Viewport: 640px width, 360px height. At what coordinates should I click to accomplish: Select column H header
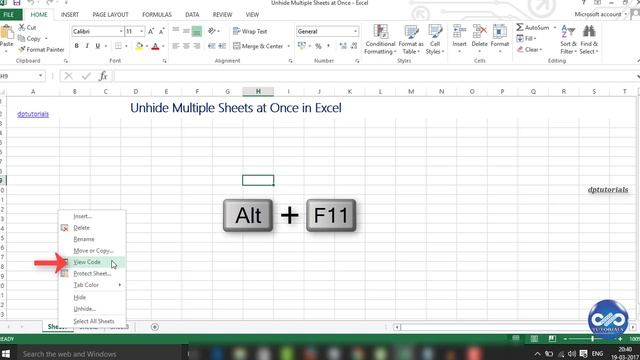(258, 91)
